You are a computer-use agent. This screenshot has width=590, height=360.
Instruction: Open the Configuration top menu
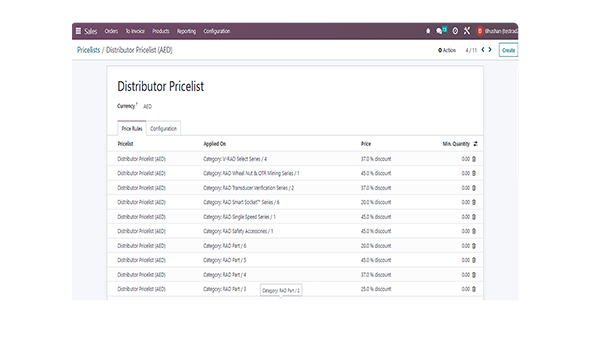tap(216, 31)
